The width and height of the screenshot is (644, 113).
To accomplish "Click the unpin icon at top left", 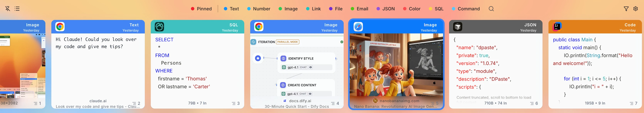I will point(8,9).
